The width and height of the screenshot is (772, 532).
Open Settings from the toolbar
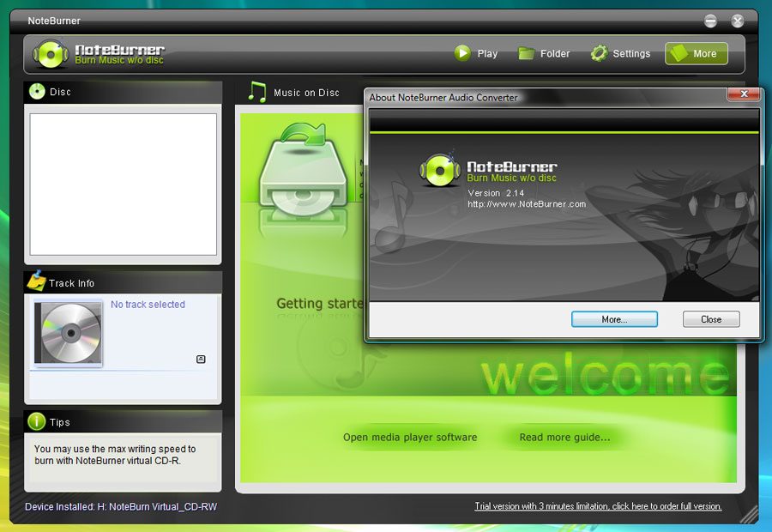[620, 53]
